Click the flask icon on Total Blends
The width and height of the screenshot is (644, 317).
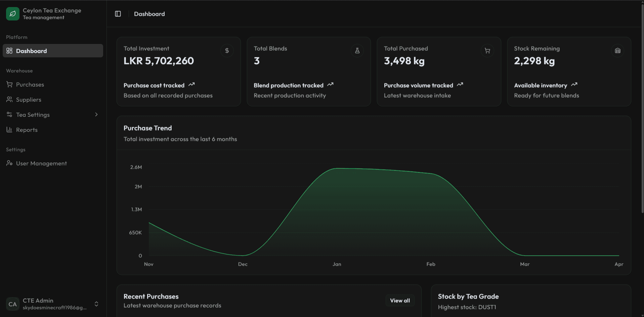(357, 51)
